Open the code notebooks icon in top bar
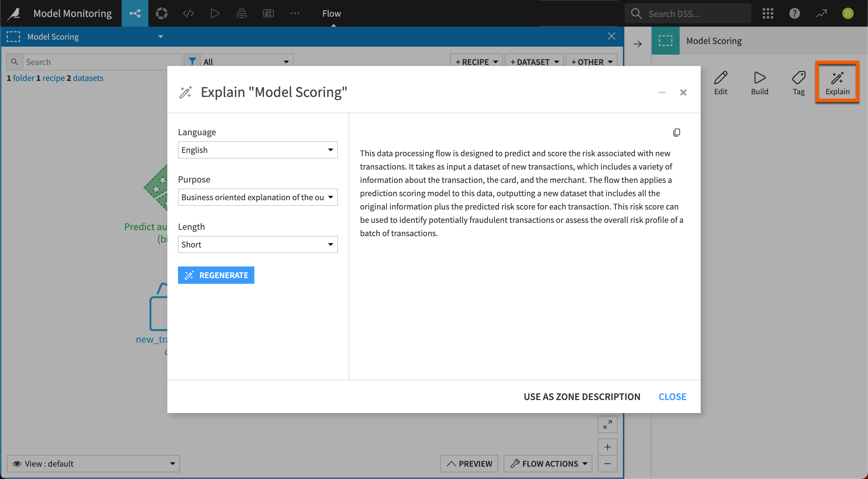 click(x=188, y=13)
